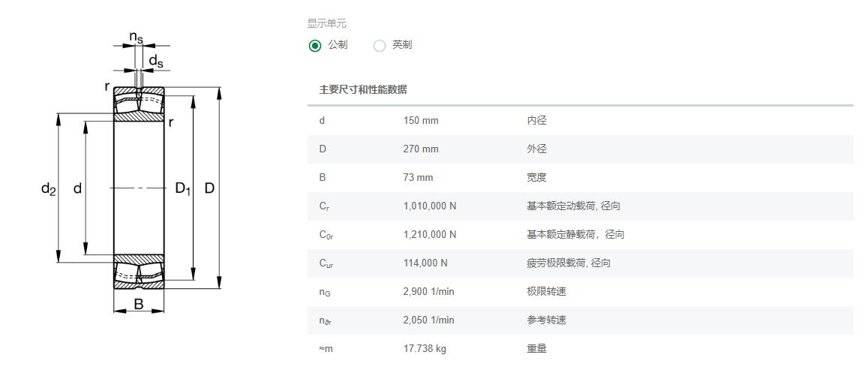Click the 显示单元 label

326,23
